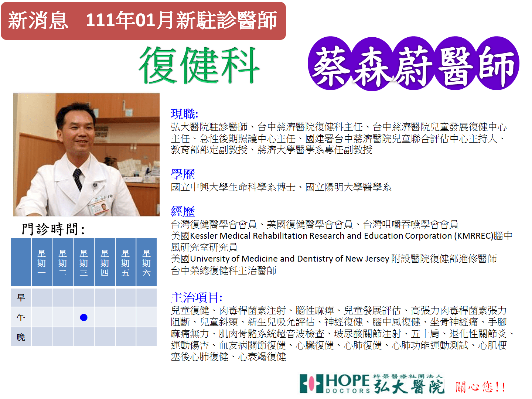Click the 星期六 column header
This screenshot has height=399, width=532.
click(147, 263)
